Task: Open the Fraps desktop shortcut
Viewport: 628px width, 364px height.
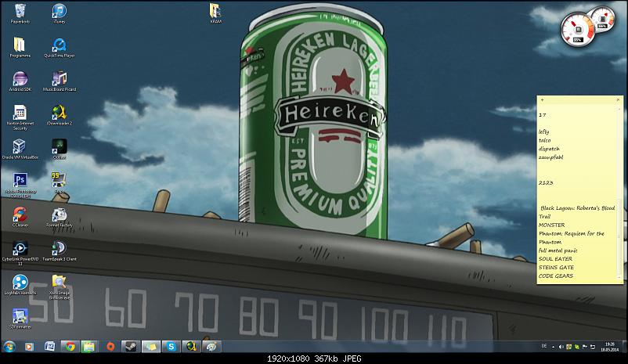Action: coord(60,183)
